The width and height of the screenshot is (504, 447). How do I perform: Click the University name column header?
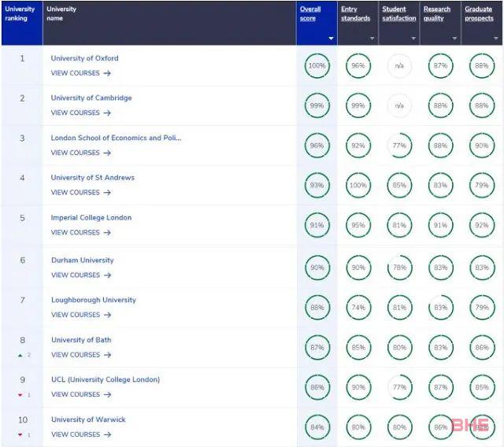coord(169,23)
